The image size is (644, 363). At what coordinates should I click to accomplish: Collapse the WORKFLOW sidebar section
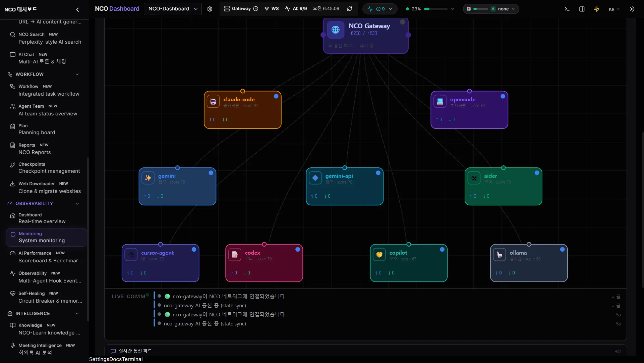[77, 74]
